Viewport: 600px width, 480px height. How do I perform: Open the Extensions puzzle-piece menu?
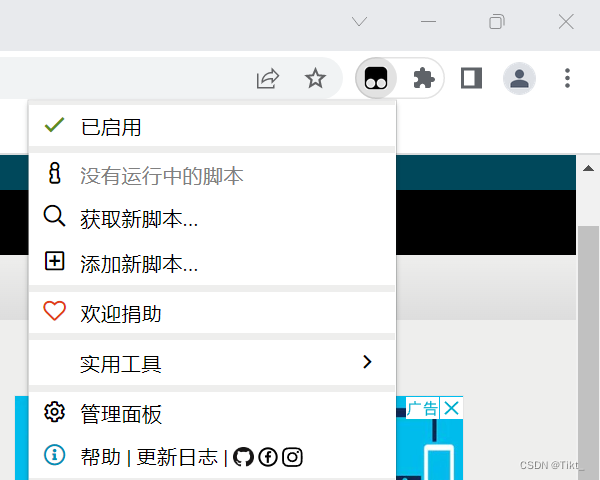point(424,78)
